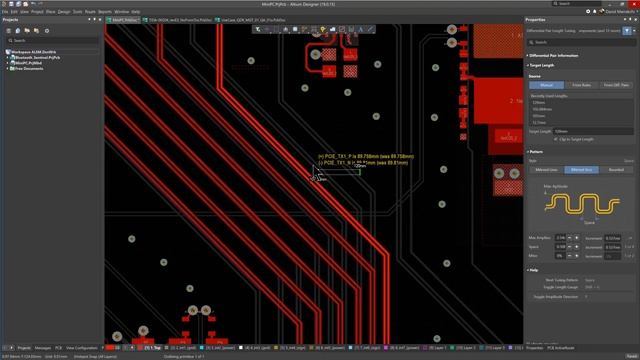Image resolution: width=640 pixels, height=360 pixels.
Task: Click the settings gear icon top right
Action: coord(588,11)
